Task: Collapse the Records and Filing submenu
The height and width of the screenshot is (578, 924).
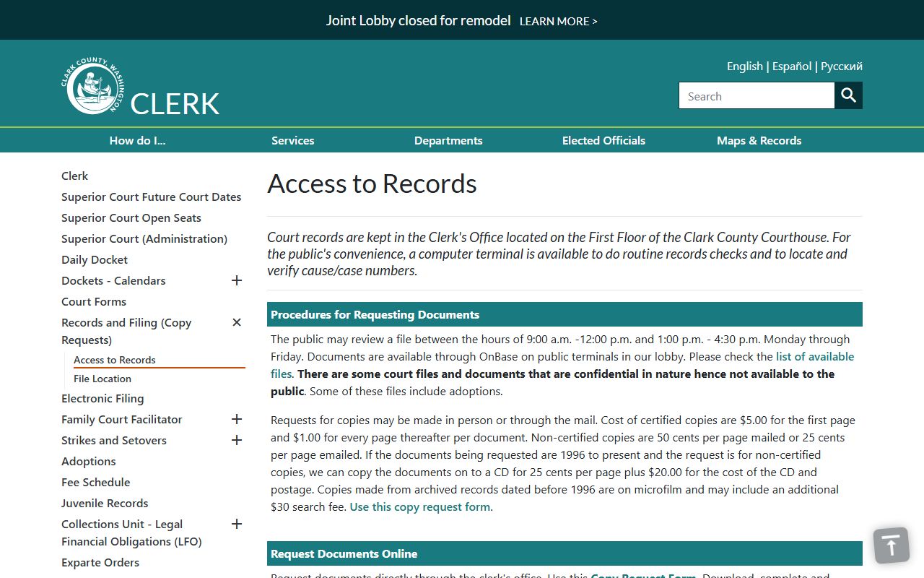Action: pyautogui.click(x=237, y=322)
